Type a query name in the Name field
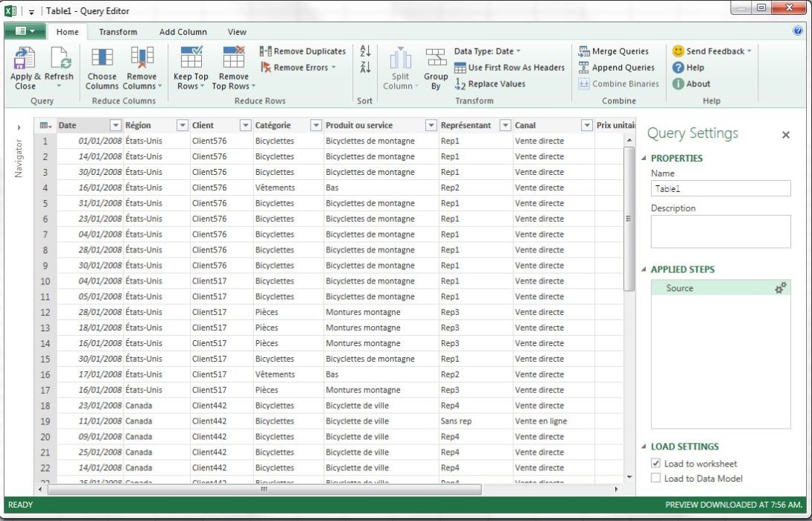812x521 pixels. point(720,188)
